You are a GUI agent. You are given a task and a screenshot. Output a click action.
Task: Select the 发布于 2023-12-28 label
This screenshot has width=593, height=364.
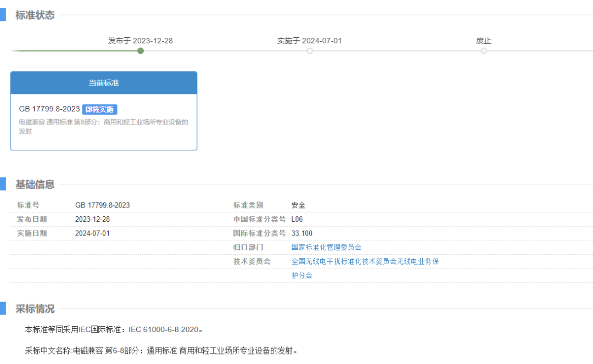pos(140,40)
